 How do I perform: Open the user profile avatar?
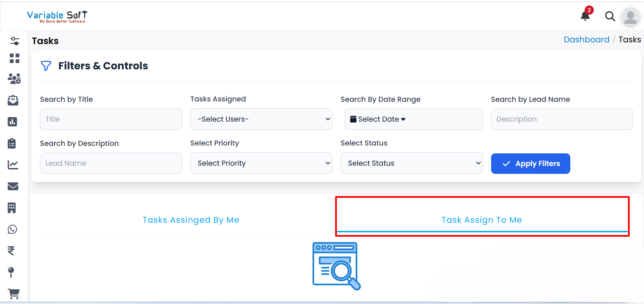tap(630, 16)
